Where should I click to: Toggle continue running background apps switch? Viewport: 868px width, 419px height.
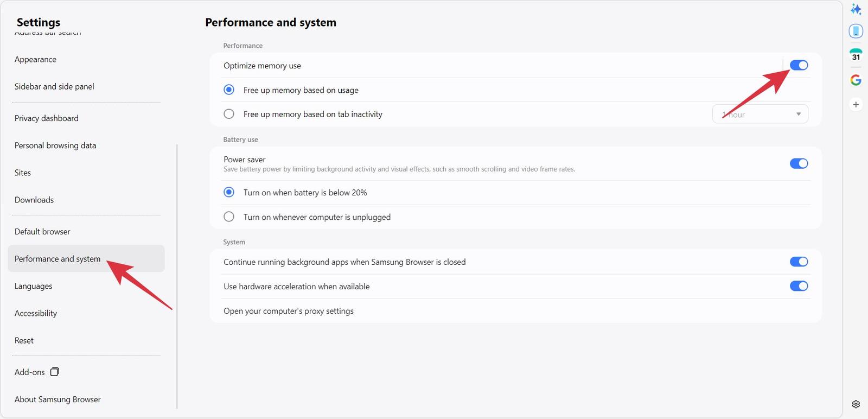click(x=799, y=262)
